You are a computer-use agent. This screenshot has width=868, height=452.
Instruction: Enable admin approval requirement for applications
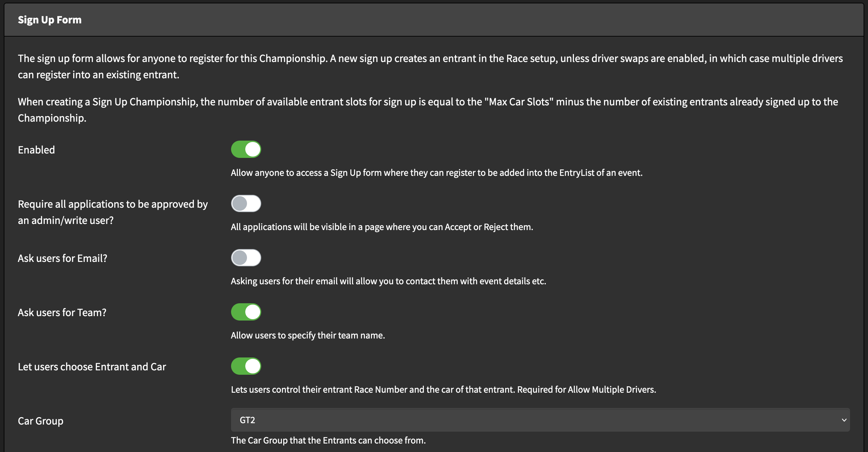tap(246, 204)
